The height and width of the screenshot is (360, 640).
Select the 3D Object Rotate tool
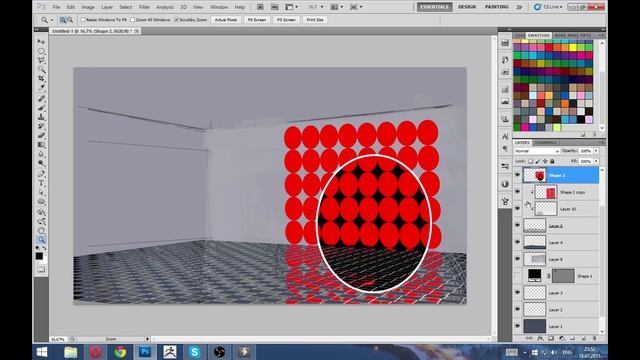(x=41, y=212)
